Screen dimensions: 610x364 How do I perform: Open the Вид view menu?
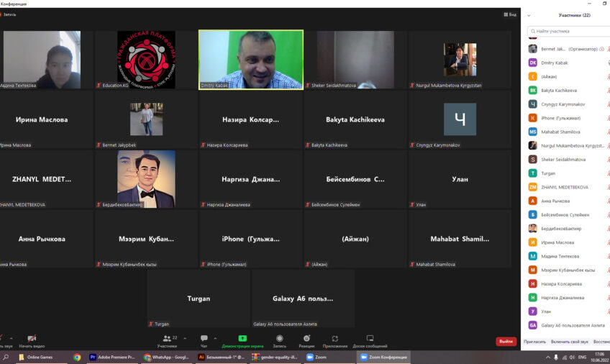pos(509,14)
